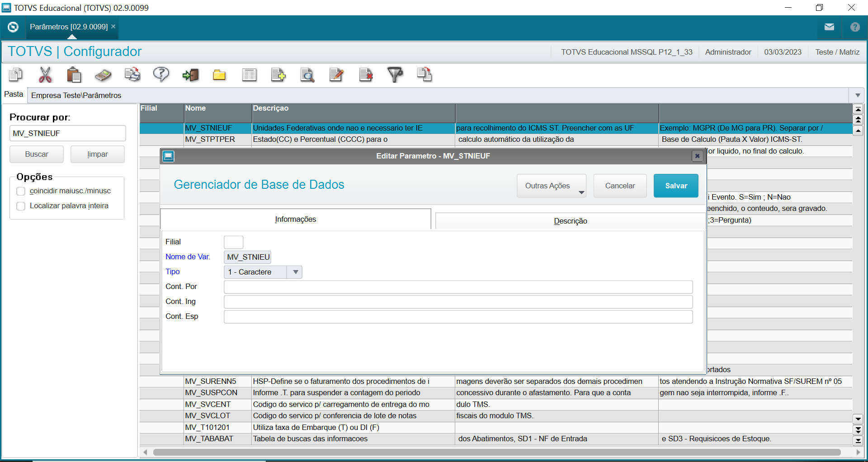Click the Descriçao column header

[354, 113]
